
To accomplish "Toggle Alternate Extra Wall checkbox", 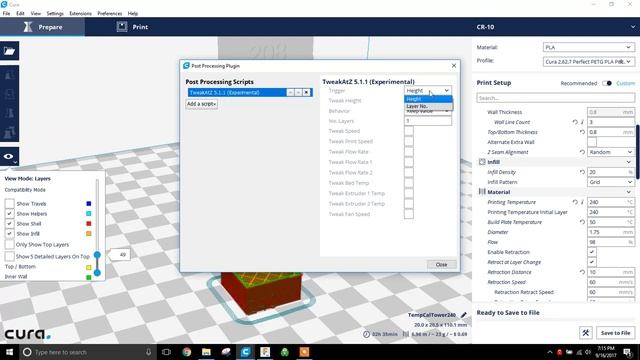I will (x=592, y=142).
